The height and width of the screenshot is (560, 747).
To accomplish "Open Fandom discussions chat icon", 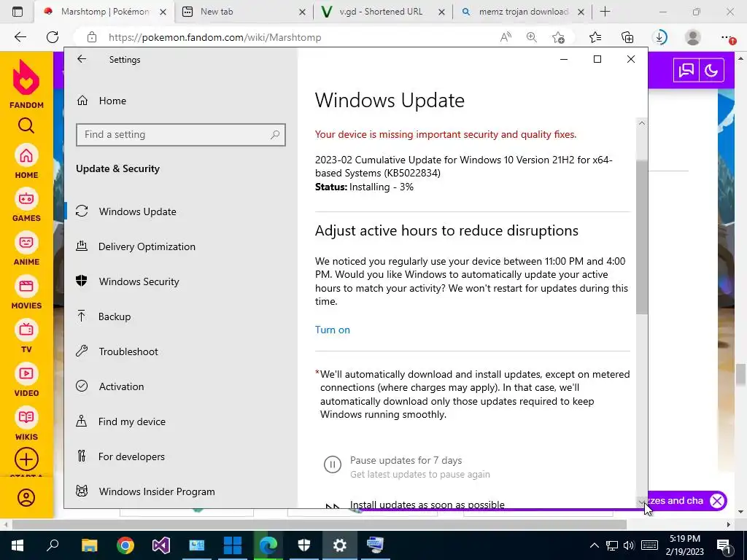I will 686,71.
